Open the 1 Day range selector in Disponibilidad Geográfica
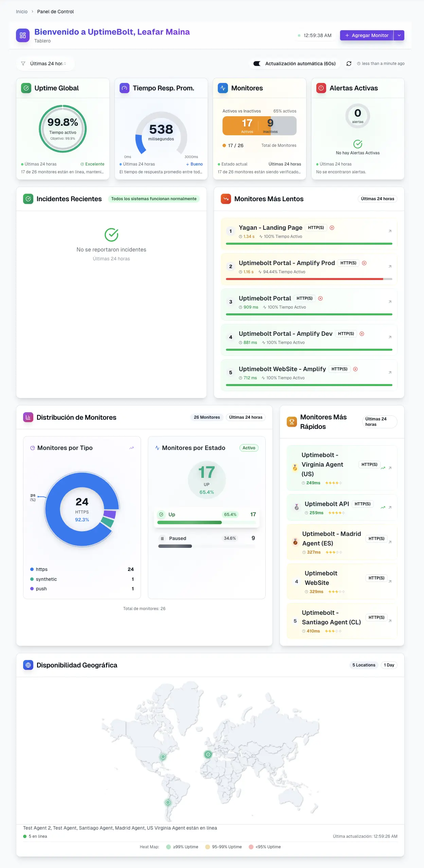Viewport: 424px width, 868px height. (389, 665)
